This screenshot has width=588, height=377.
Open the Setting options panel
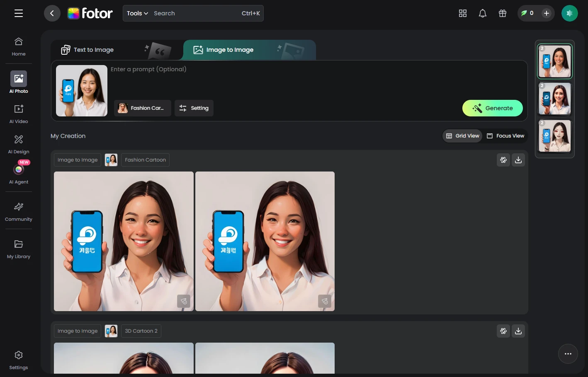click(194, 108)
